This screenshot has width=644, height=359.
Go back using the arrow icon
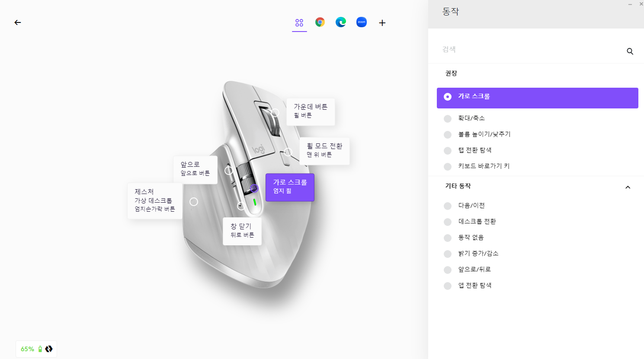click(x=18, y=22)
